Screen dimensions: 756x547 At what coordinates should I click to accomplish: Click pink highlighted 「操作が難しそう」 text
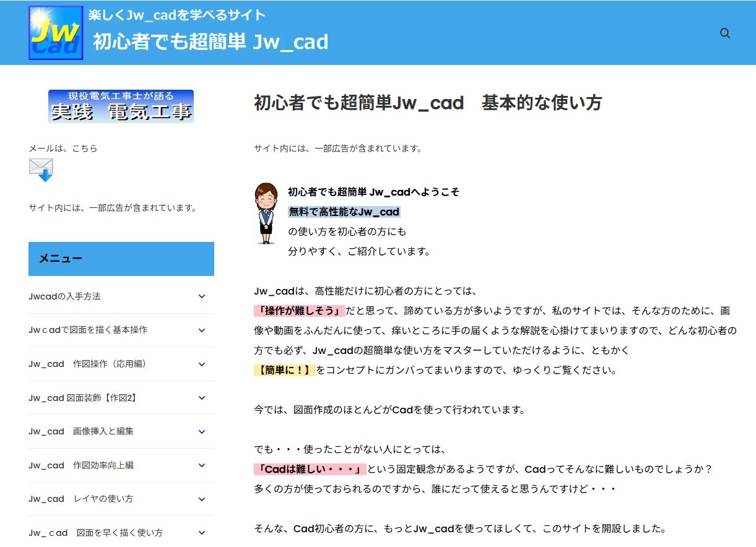pyautogui.click(x=300, y=311)
